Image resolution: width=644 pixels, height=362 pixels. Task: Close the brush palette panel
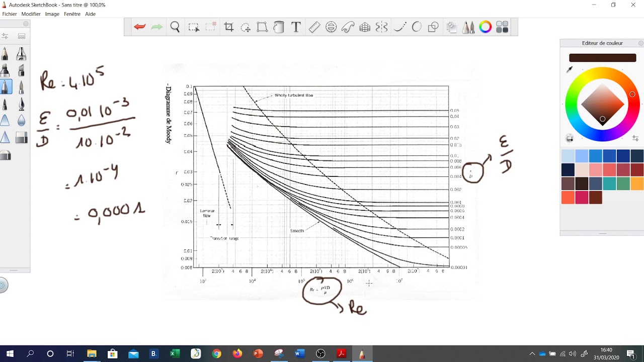[x=26, y=24]
